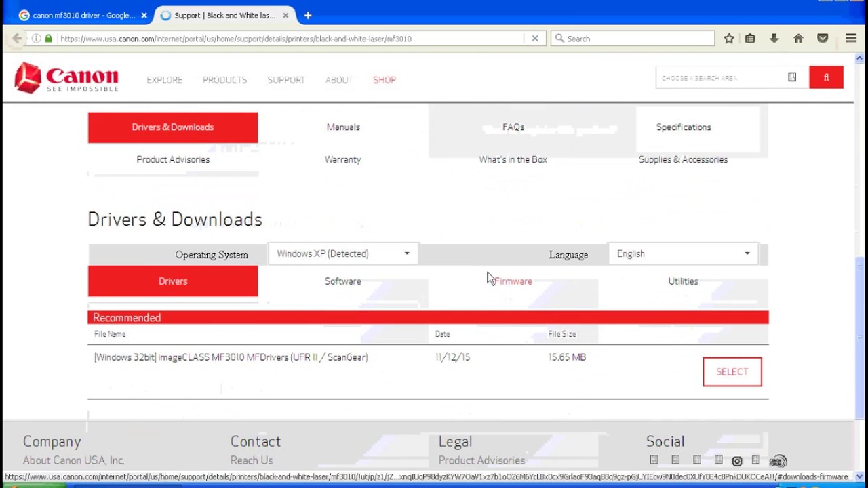Open the Product Advisories section tab
This screenshot has width=868, height=488.
click(x=173, y=159)
